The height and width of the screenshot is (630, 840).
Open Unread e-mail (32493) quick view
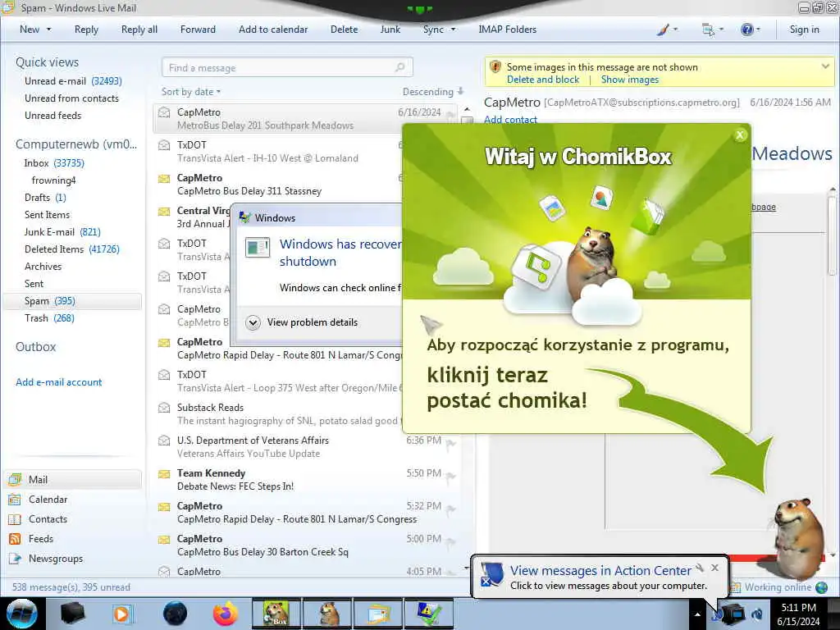point(73,81)
